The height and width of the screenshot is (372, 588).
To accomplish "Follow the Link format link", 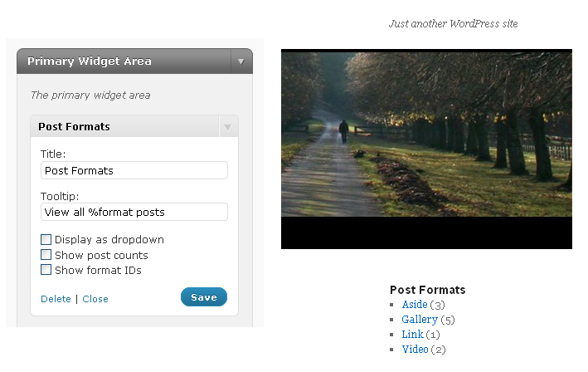I will point(412,334).
